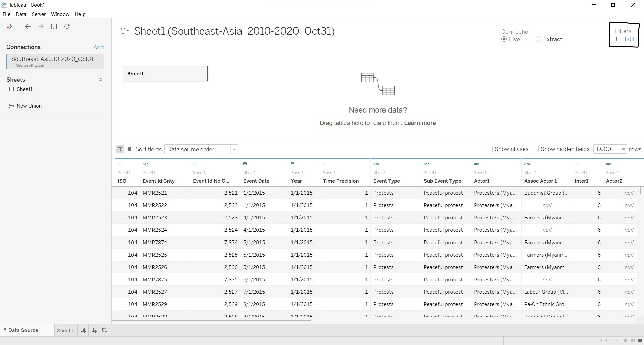The image size is (644, 345).
Task: Click the new worksheet icon
Action: coord(83,330)
